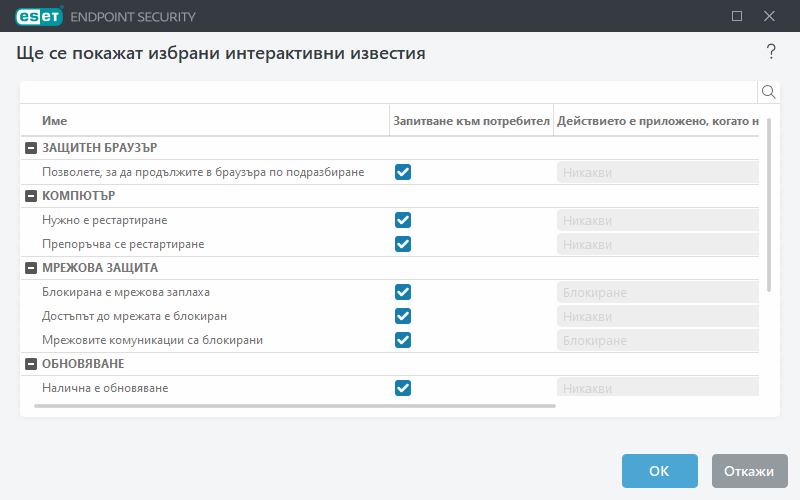800x500 pixels.
Task: Uncheck 'Блокирана е мрежова заплаха' checkbox
Action: coord(403,292)
